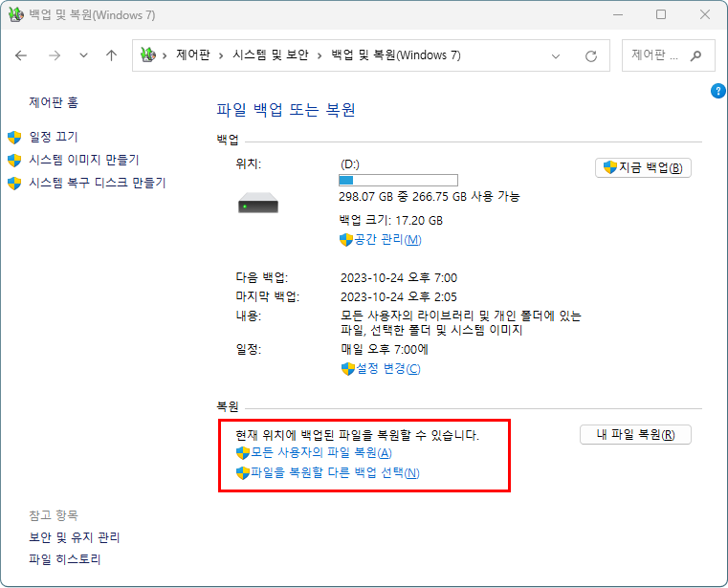
Task: Click the Back navigation arrow
Action: point(21,55)
